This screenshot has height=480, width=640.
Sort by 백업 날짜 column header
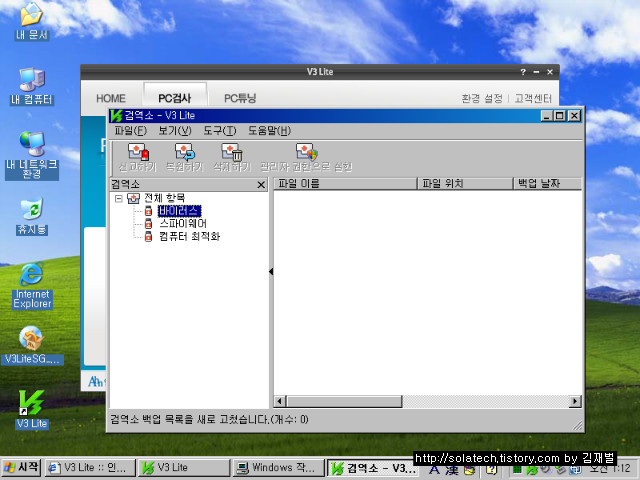(547, 184)
